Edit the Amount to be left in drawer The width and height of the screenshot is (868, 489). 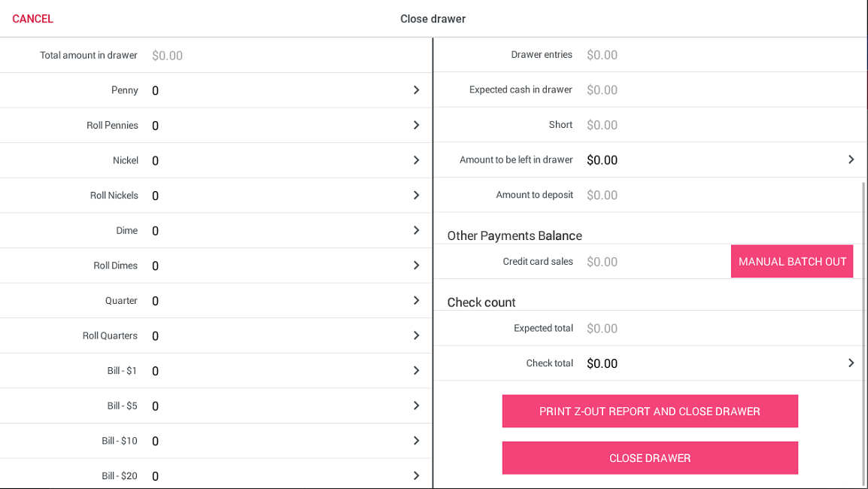click(x=851, y=159)
